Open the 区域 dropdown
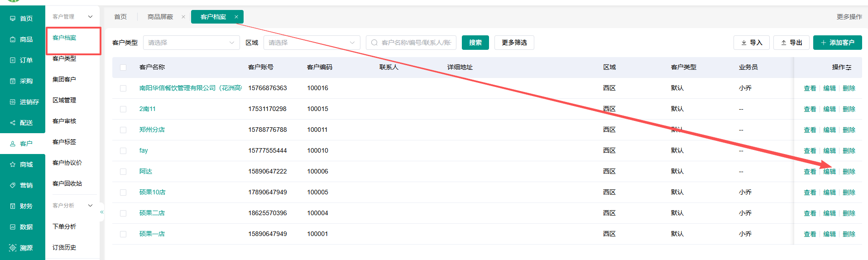This screenshot has width=868, height=260. pos(312,43)
